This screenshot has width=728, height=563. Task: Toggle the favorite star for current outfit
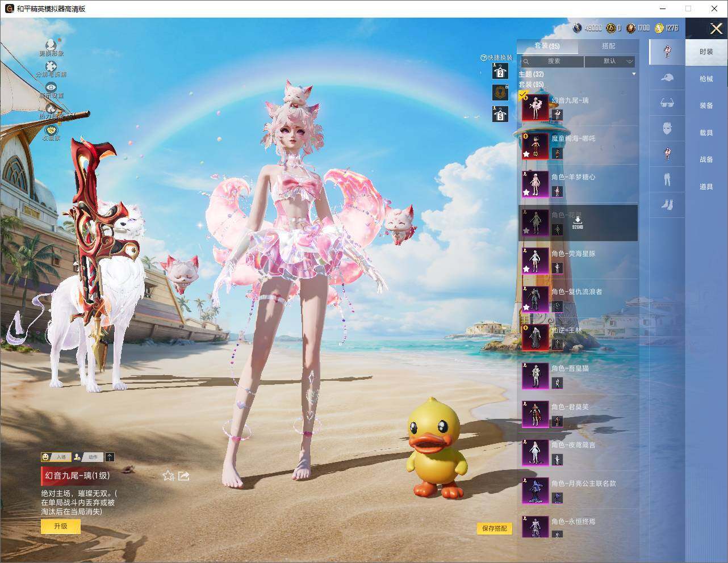click(x=168, y=476)
